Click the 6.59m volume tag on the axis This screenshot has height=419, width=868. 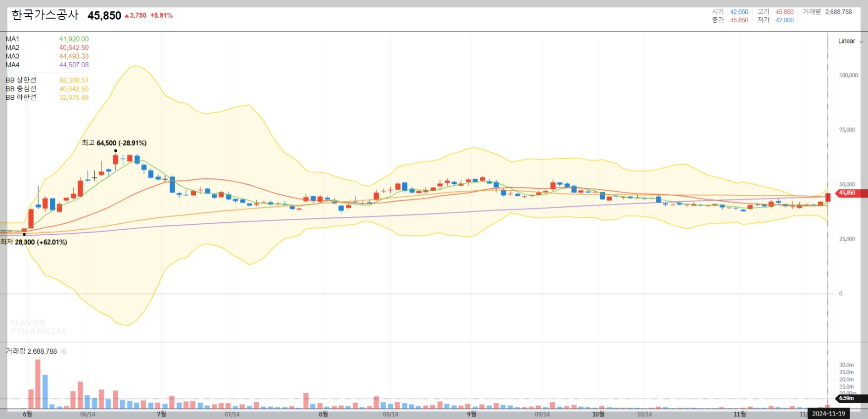click(x=851, y=398)
